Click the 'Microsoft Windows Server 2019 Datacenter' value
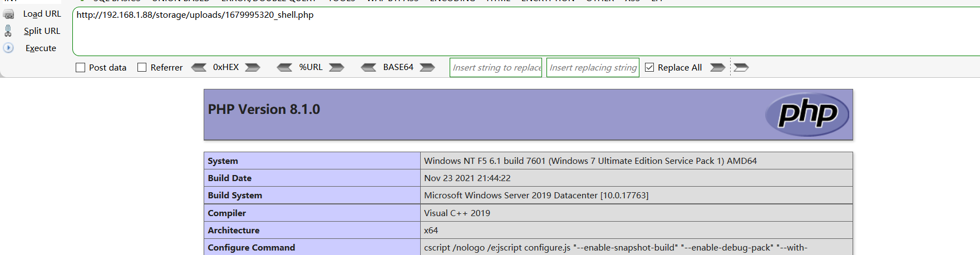 [x=536, y=196]
